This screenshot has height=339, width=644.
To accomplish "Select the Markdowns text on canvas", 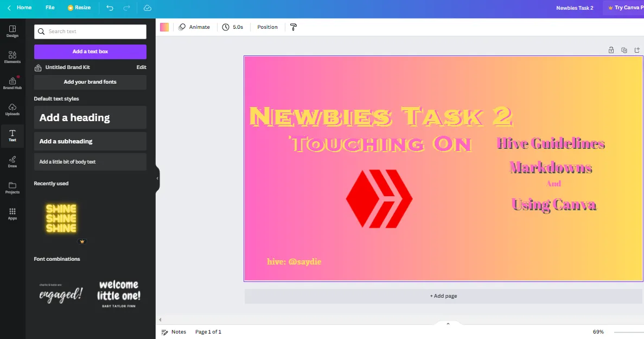I will point(551,167).
